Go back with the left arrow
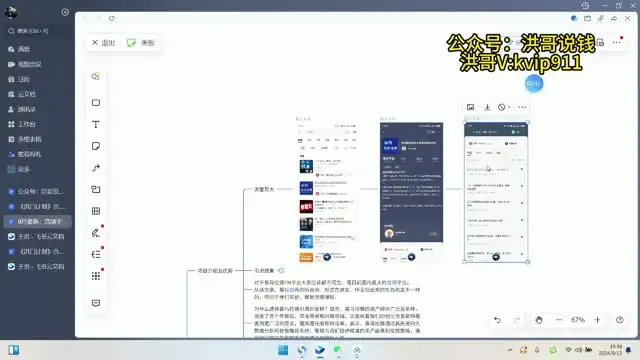Image resolution: width=640 pixels, height=360 pixels. (x=85, y=18)
